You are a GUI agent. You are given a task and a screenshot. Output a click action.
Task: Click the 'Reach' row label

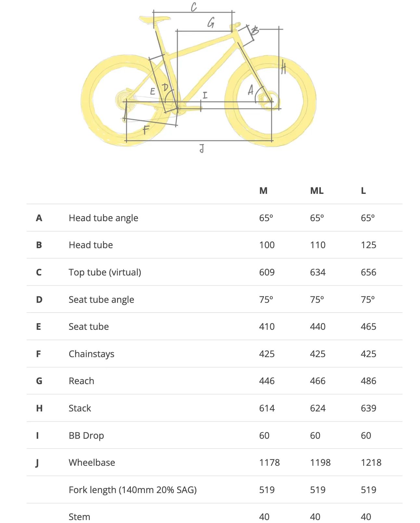coord(81,381)
